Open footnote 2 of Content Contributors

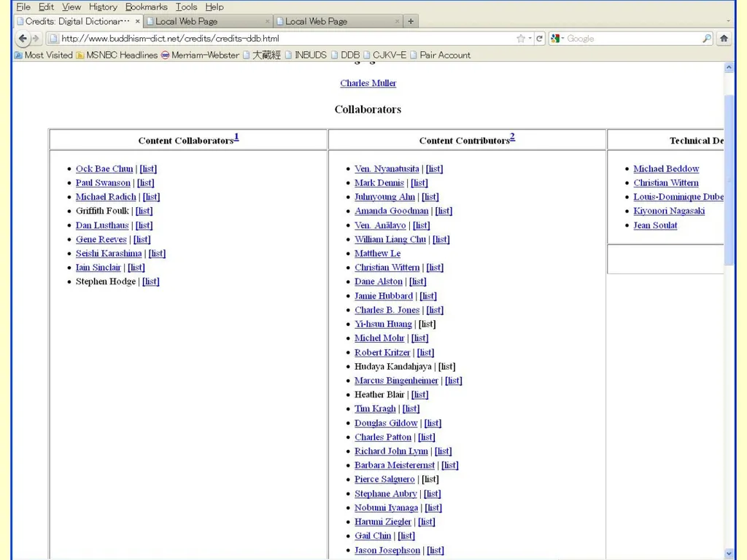tap(513, 137)
